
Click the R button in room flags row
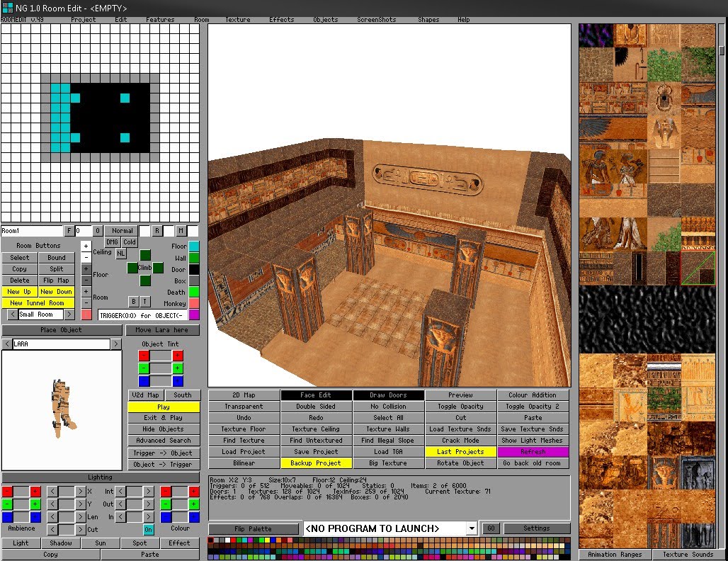click(x=157, y=231)
